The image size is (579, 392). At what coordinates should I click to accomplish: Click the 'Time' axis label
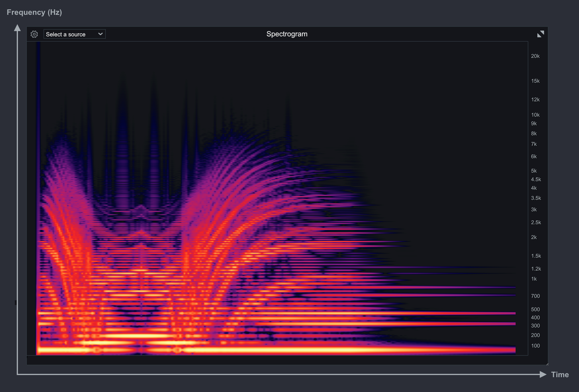pyautogui.click(x=560, y=375)
